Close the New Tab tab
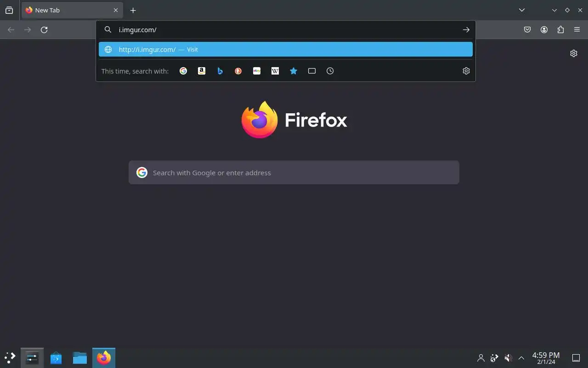 pyautogui.click(x=116, y=10)
